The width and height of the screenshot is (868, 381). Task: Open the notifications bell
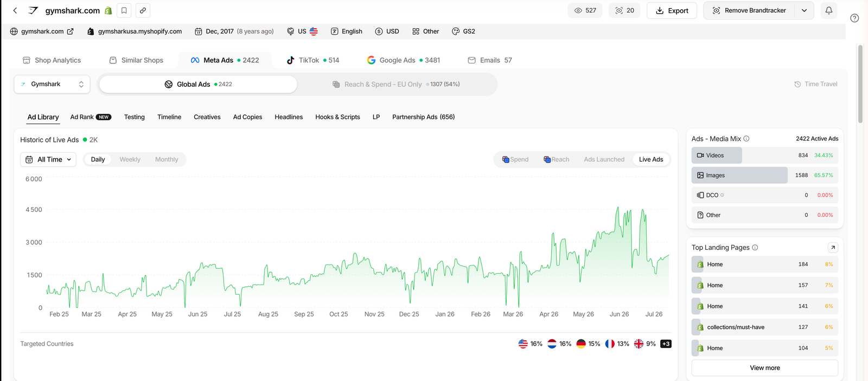pyautogui.click(x=829, y=10)
